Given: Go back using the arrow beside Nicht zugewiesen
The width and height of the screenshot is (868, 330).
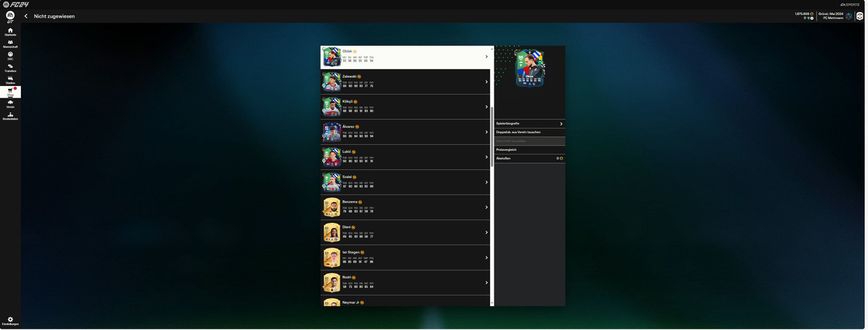Looking at the screenshot, I should (x=26, y=16).
